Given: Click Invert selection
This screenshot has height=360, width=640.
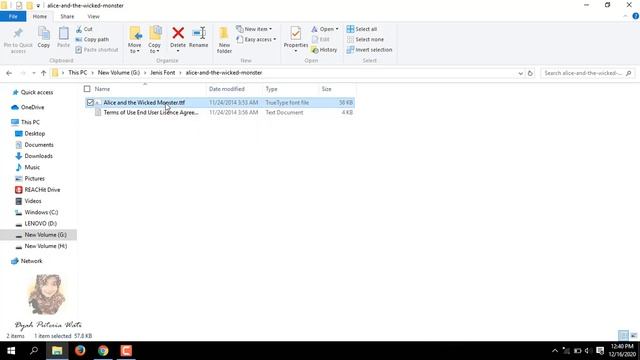Looking at the screenshot, I should tap(369, 49).
